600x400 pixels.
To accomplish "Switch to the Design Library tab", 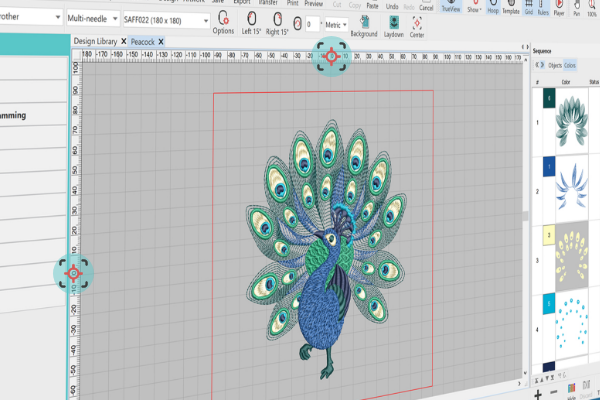I will pos(95,41).
